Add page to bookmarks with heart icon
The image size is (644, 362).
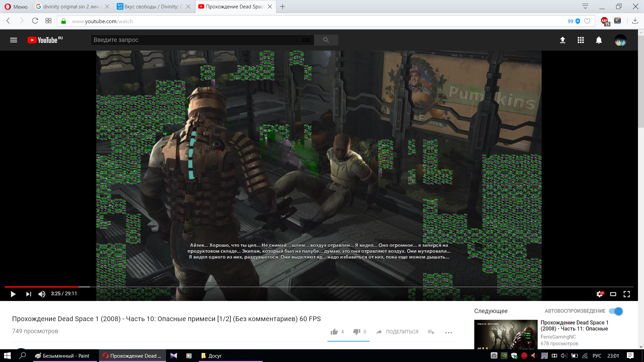pyautogui.click(x=587, y=21)
